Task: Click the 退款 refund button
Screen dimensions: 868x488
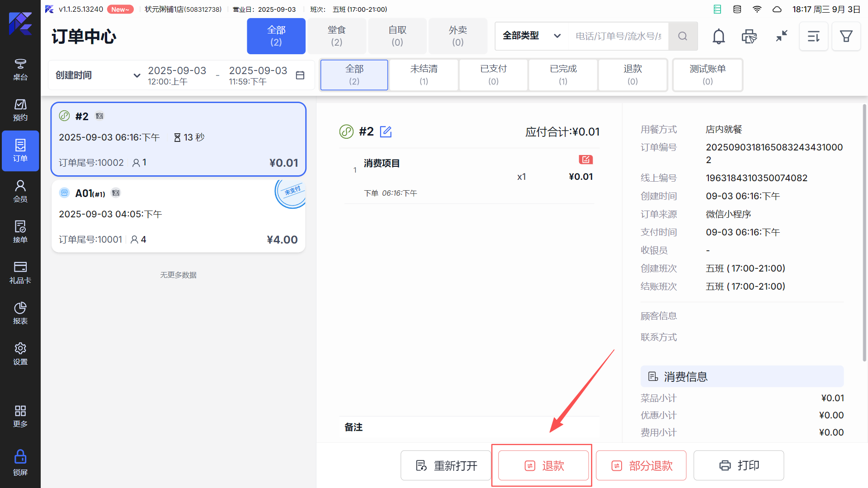Action: pyautogui.click(x=543, y=465)
